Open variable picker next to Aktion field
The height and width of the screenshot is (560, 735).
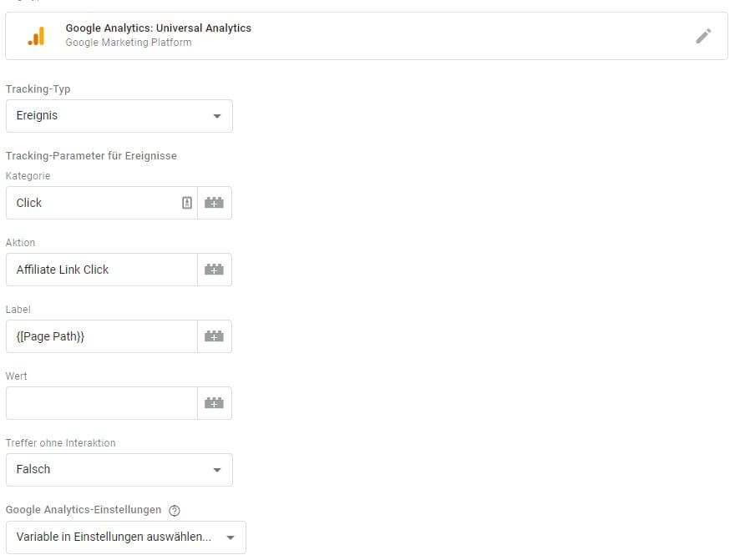(215, 270)
